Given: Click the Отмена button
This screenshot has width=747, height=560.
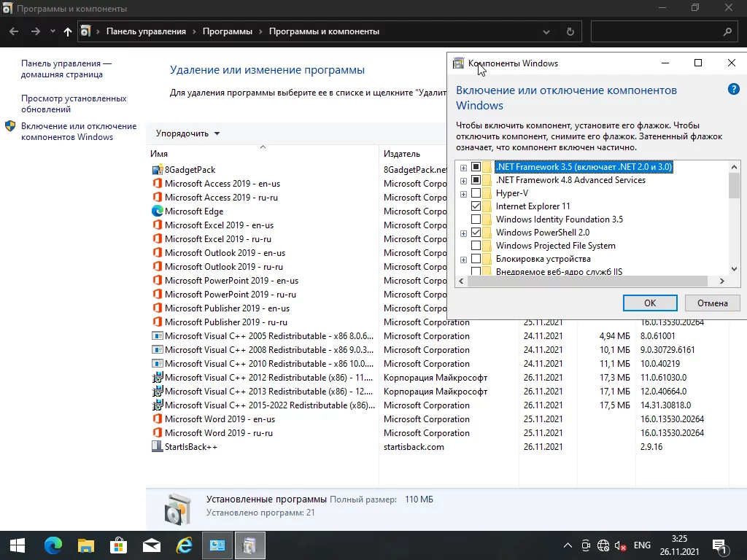Looking at the screenshot, I should click(712, 303).
